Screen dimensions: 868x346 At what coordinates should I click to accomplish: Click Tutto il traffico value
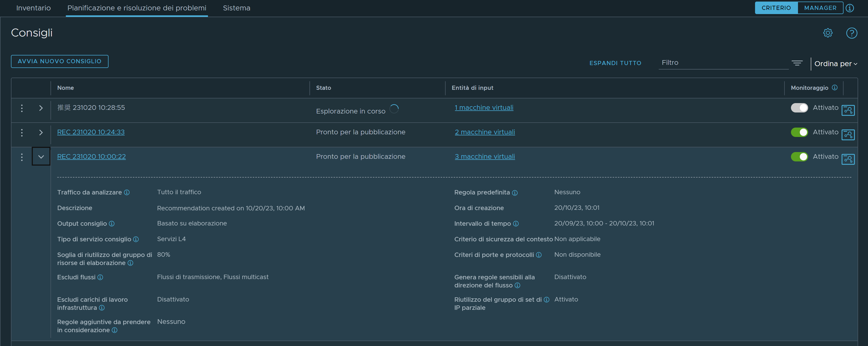pos(179,192)
